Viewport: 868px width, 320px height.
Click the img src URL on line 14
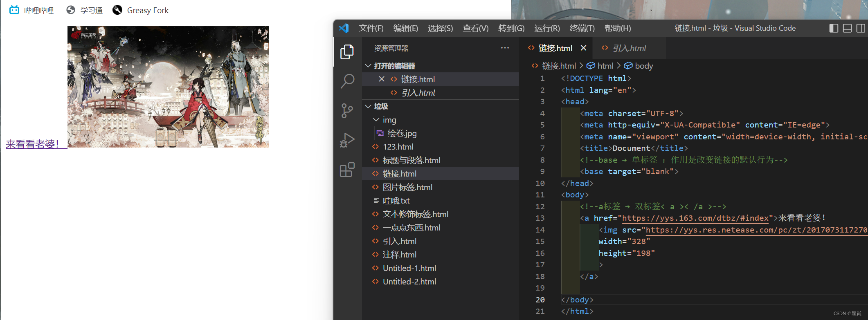pos(756,230)
